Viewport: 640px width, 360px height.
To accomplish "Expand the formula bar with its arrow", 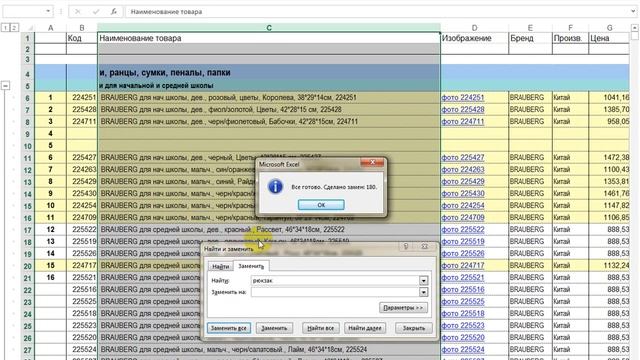I will (x=633, y=11).
